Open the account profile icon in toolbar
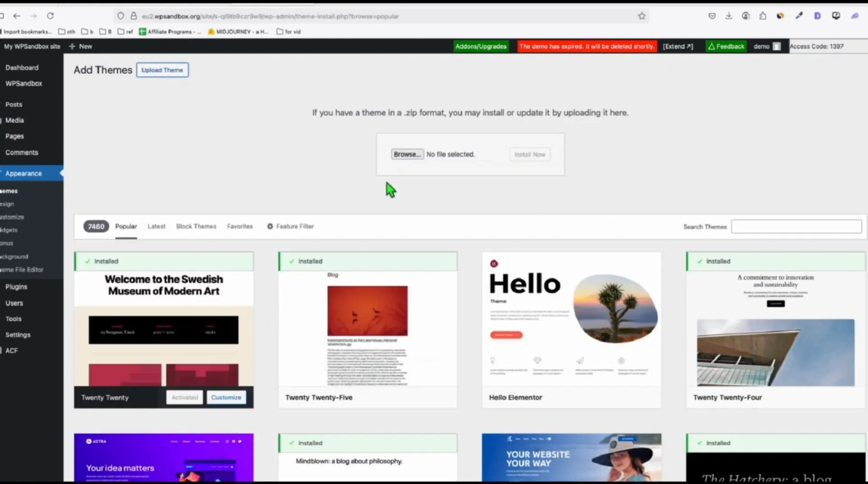The height and width of the screenshot is (484, 868). click(x=746, y=16)
